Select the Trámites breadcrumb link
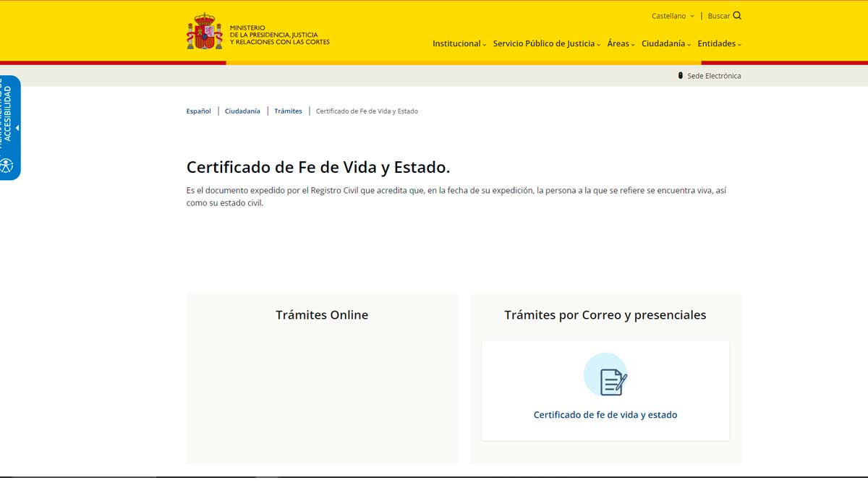The image size is (868, 488). [288, 111]
